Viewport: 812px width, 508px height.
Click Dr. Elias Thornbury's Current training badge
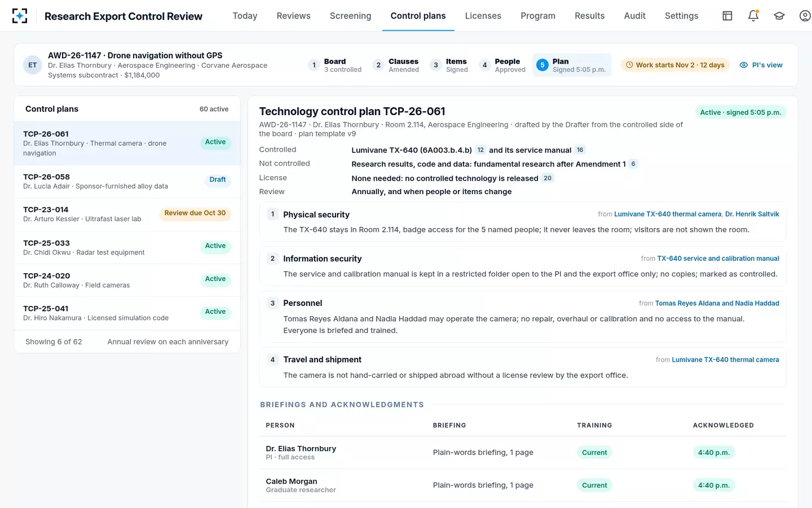tap(594, 453)
